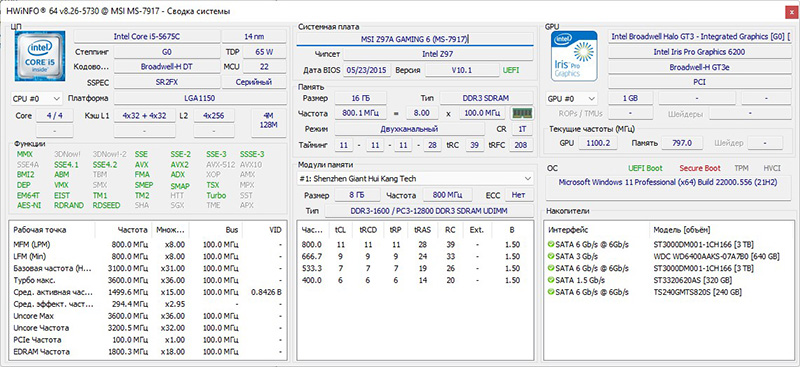The width and height of the screenshot is (800, 367).
Task: Click green status icon for ST3000DM001 first row
Action: click(x=551, y=244)
